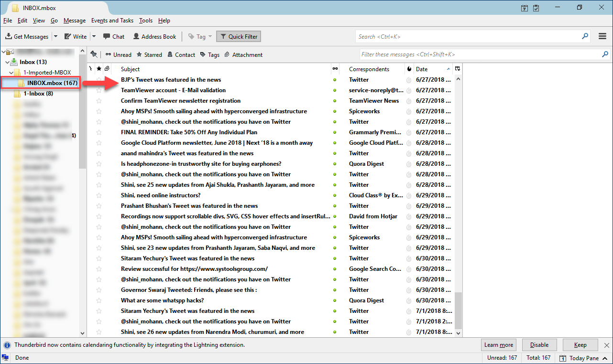Viewport: 613px width, 364px height.
Task: Click the message list scroll down arrow
Action: click(459, 333)
